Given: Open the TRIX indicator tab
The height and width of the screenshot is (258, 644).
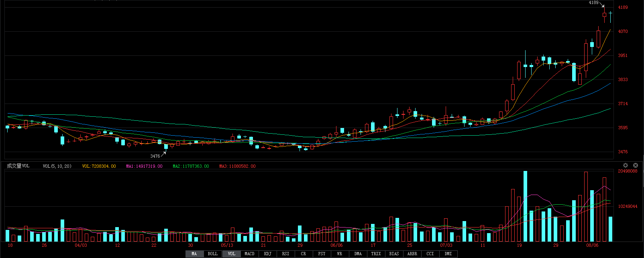Looking at the screenshot, I should 376,254.
